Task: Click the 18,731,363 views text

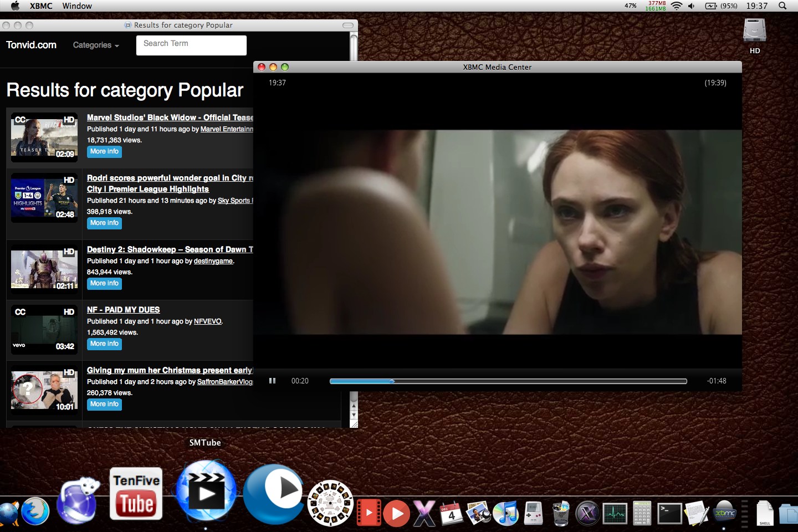Action: [x=114, y=140]
